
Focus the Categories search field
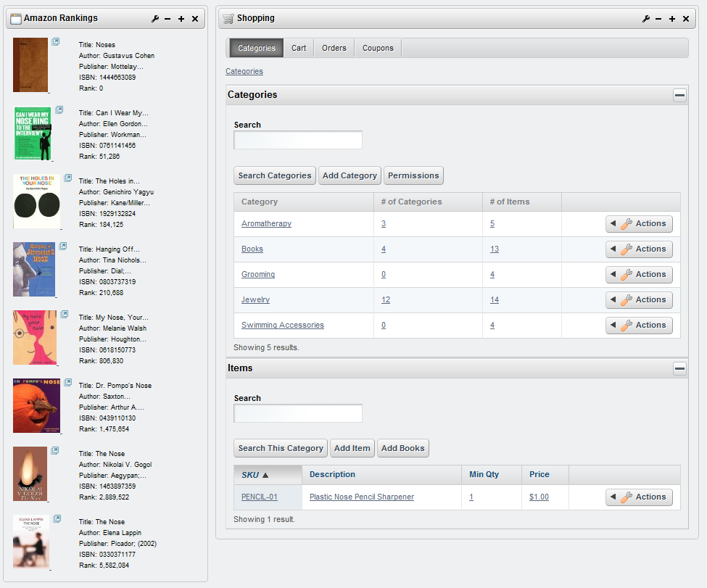pos(297,140)
